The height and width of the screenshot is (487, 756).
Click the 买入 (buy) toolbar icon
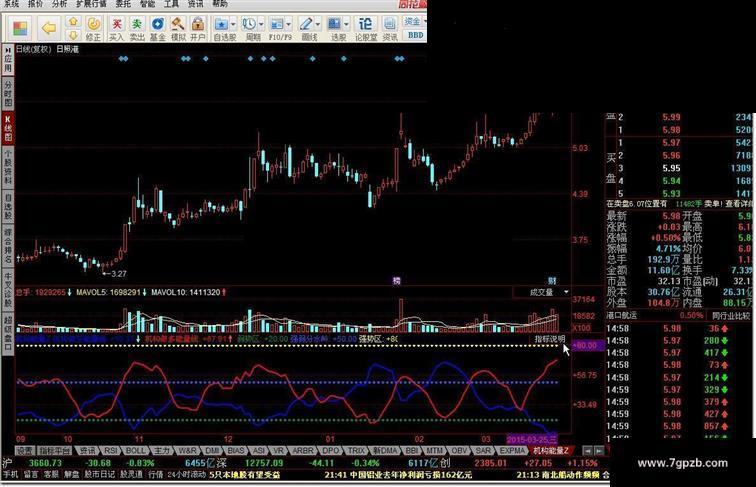click(116, 28)
